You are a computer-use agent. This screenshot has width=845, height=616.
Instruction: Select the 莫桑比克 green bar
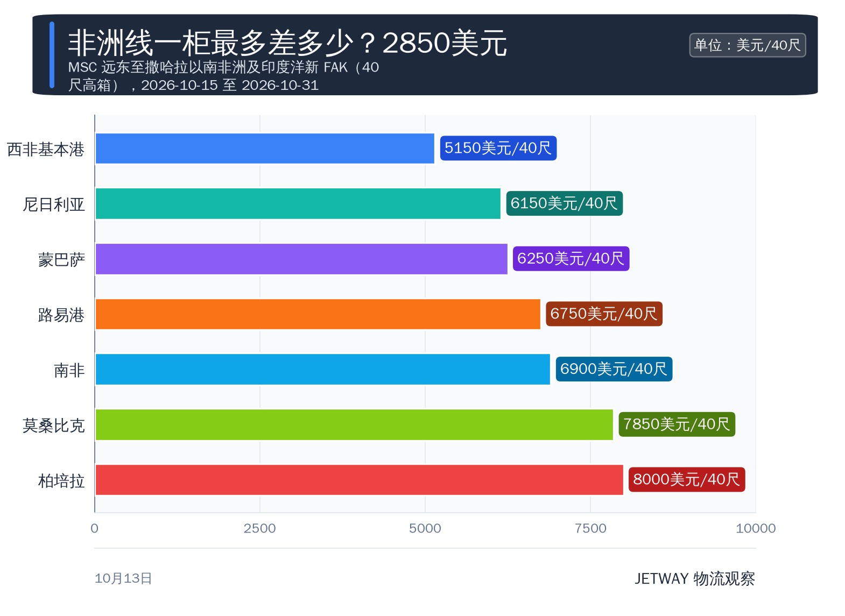coord(354,424)
